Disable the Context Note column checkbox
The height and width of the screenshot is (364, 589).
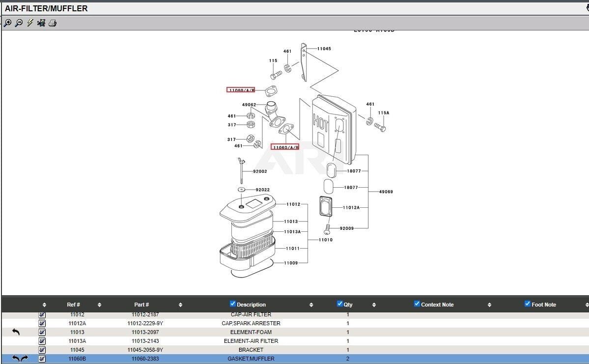coord(417,304)
